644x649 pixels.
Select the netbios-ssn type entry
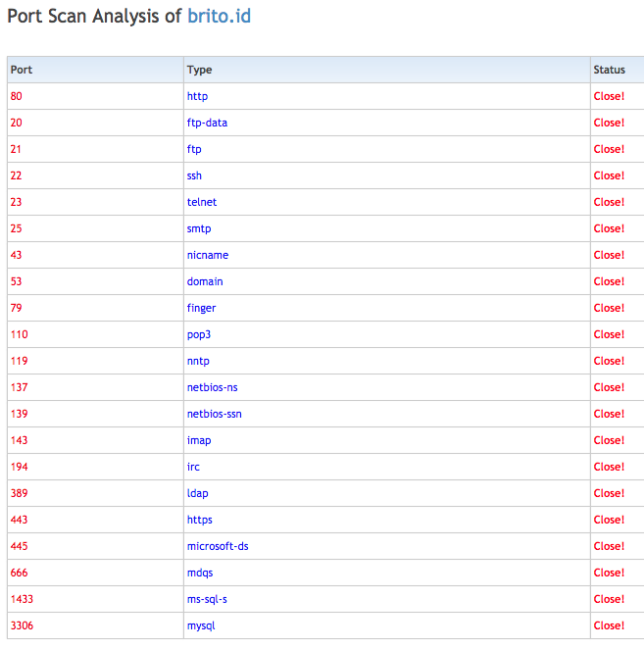point(215,414)
